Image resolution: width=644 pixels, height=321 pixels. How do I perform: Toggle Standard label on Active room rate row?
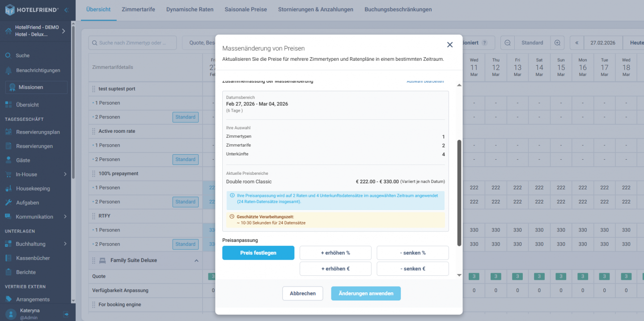[x=185, y=159]
